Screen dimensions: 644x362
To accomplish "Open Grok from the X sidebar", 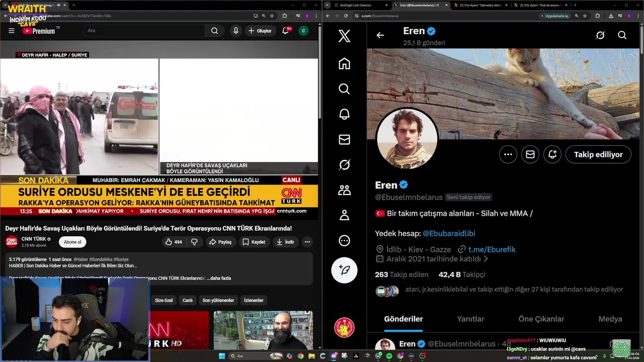I will click(344, 164).
